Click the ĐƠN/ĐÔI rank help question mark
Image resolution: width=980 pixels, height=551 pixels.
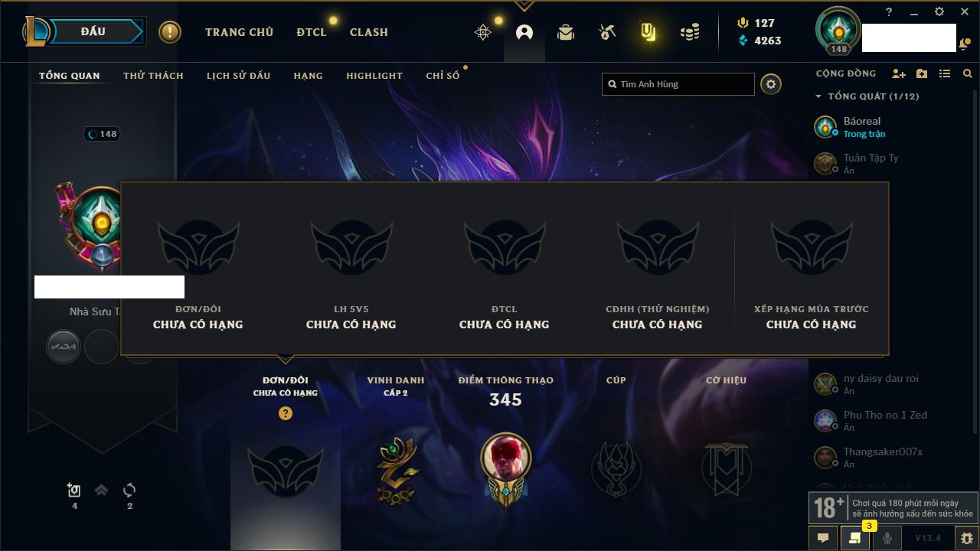[286, 413]
